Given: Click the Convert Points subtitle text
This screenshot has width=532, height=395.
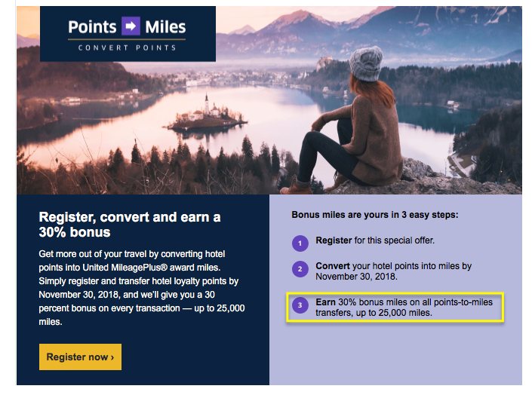Looking at the screenshot, I should click(x=128, y=47).
